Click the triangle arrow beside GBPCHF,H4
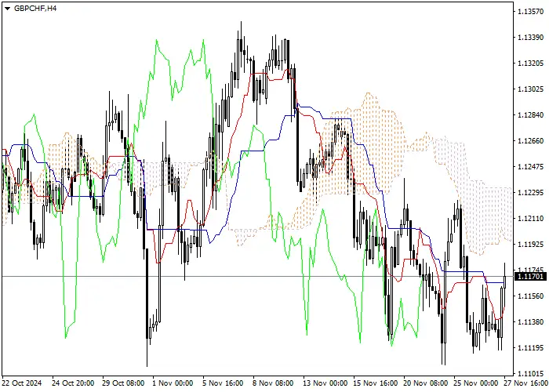549x392 pixels. pos(8,9)
